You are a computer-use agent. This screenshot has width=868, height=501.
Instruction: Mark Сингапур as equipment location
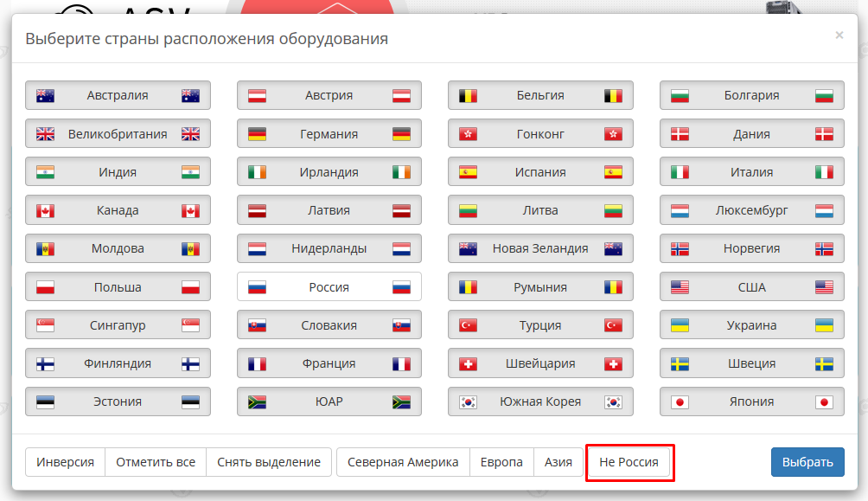pos(118,325)
